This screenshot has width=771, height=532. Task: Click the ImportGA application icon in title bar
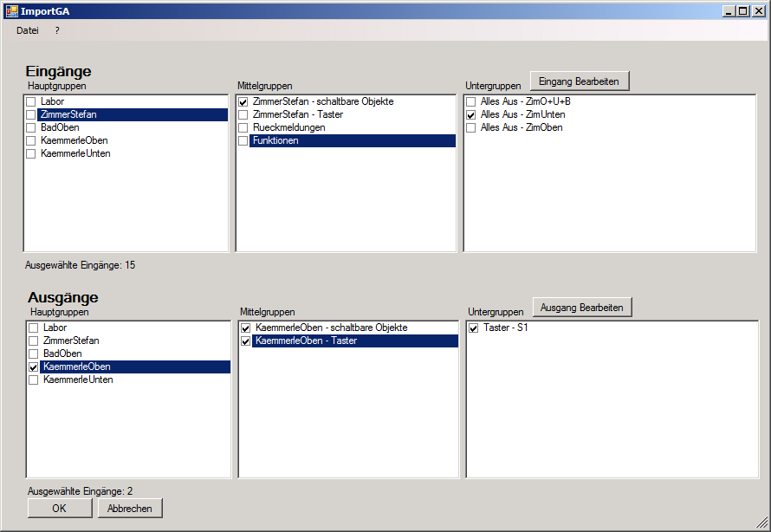[11, 11]
